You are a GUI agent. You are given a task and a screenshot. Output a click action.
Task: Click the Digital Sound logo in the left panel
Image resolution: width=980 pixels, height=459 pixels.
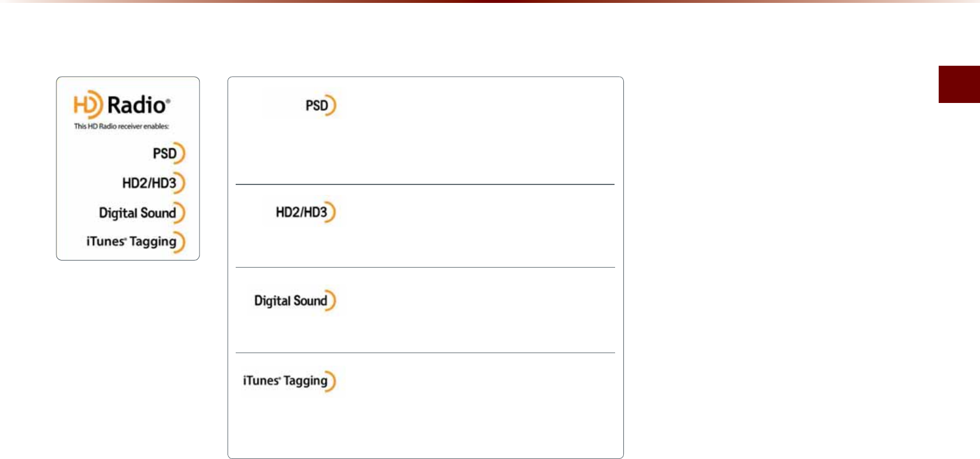(142, 212)
